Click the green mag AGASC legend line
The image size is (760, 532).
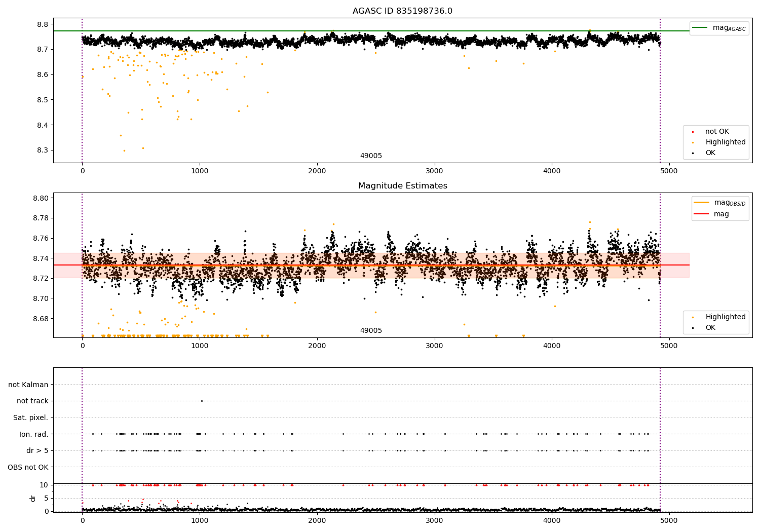700,28
